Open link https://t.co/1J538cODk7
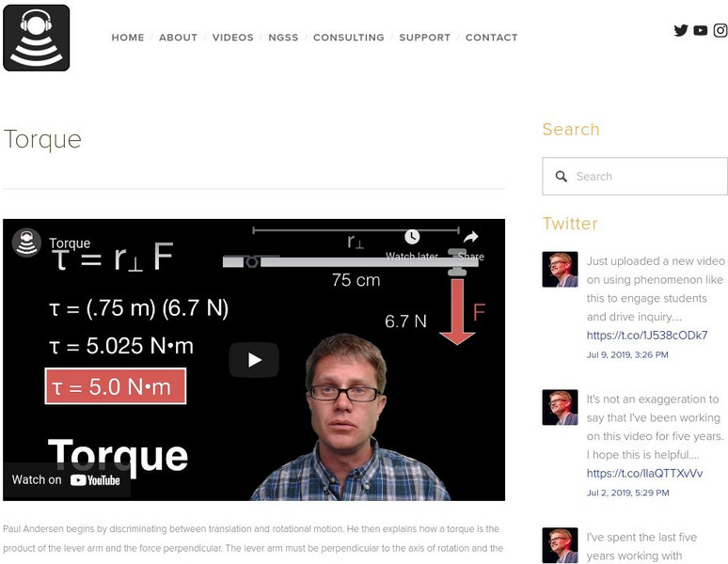This screenshot has height=564, width=728. (x=647, y=335)
